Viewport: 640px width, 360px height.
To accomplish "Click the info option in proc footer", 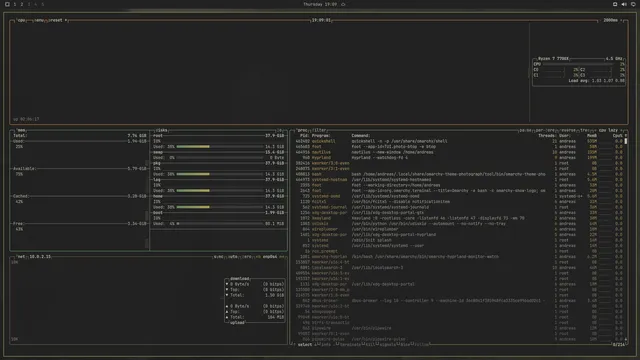I will click(326, 345).
